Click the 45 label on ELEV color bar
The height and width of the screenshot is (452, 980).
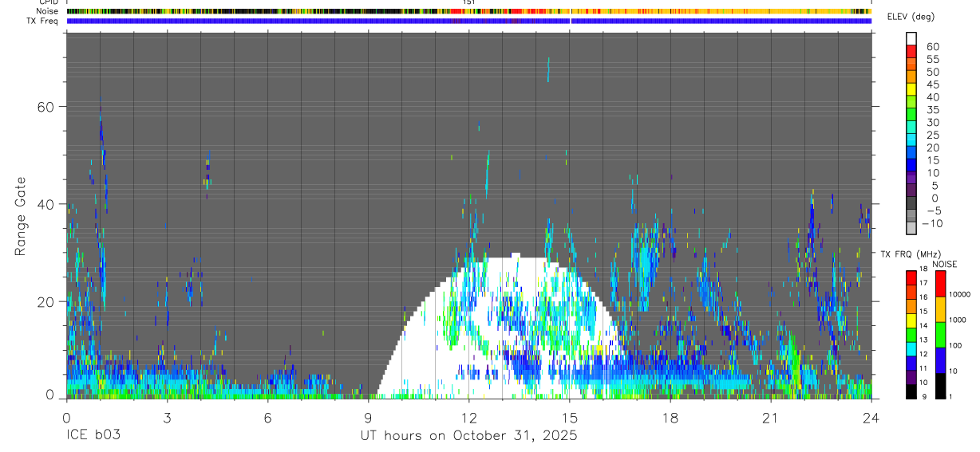933,85
